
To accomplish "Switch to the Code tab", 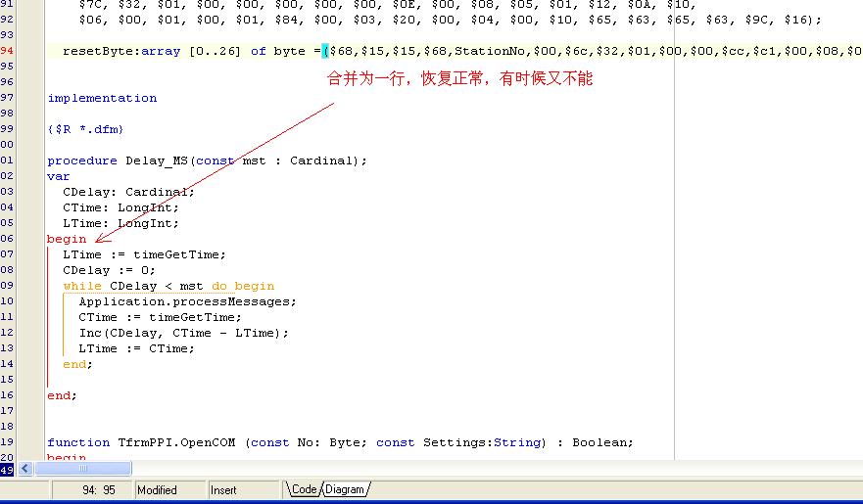I will tap(304, 489).
